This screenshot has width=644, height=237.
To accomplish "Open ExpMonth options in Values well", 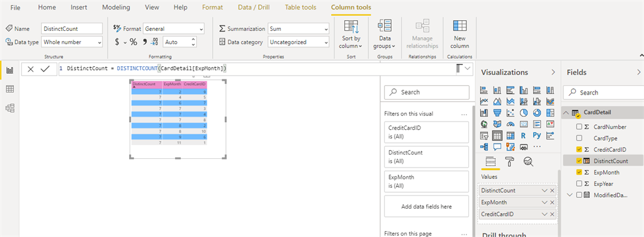I will click(x=545, y=202).
